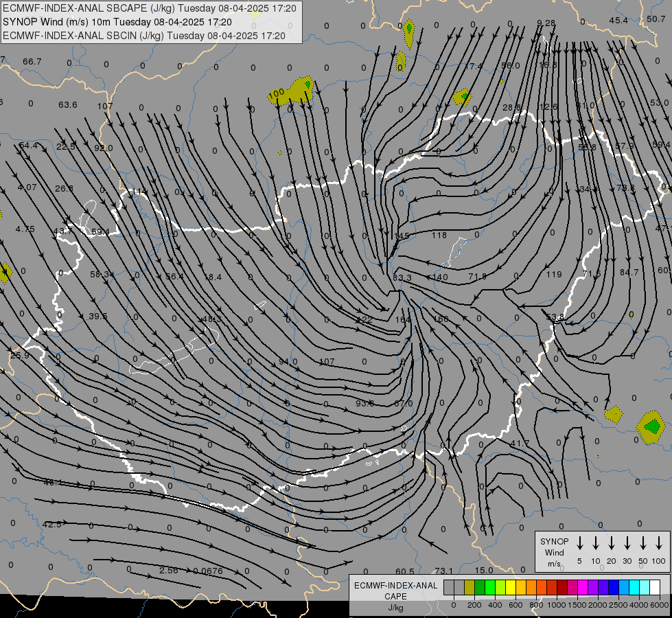Viewport: 672px width, 618px height.
Task: Click the map value '39.5'
Action: (x=98, y=316)
